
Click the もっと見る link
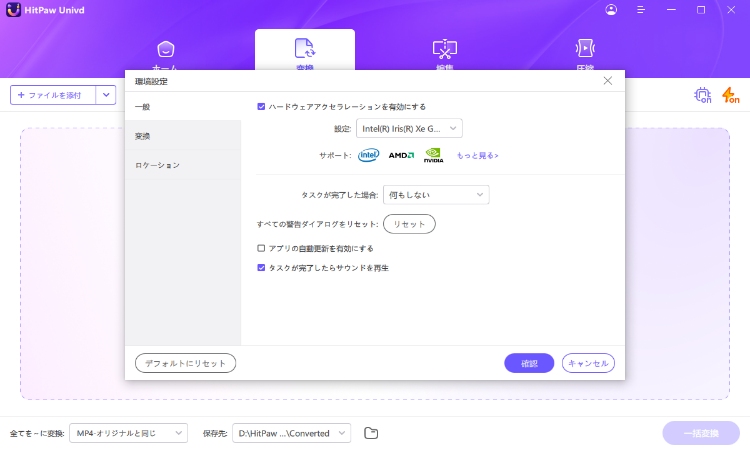point(477,155)
